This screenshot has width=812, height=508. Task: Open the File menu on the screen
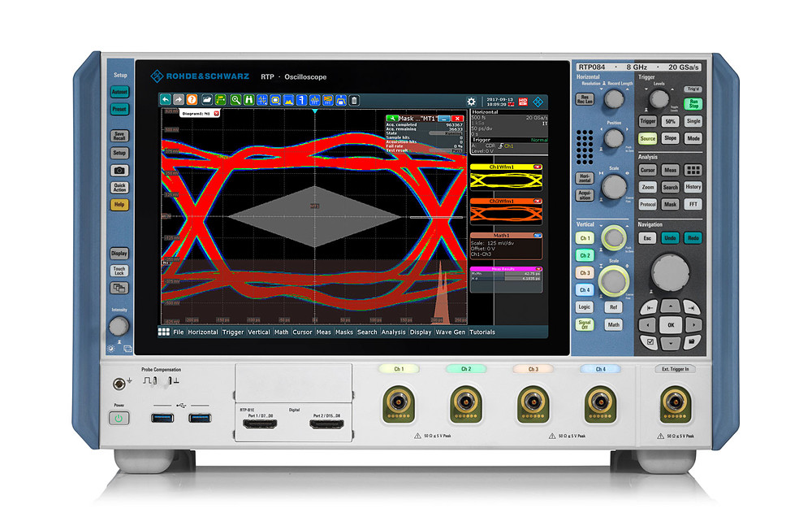click(178, 332)
